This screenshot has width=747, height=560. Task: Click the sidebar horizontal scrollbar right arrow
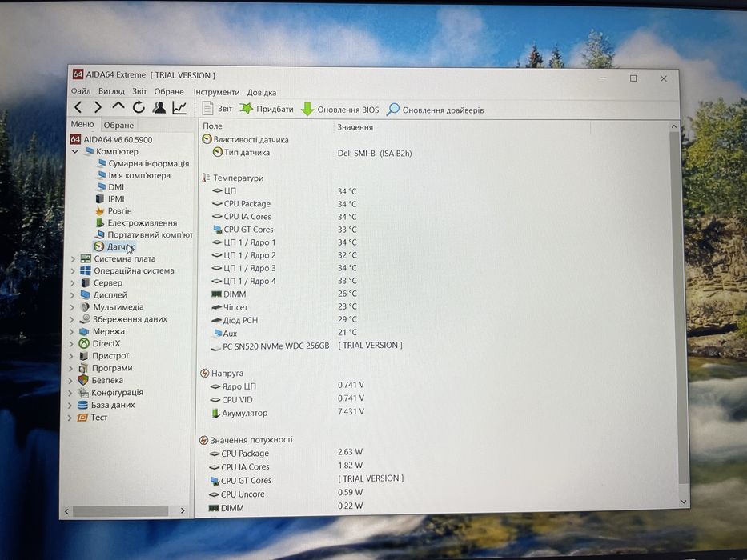[x=183, y=510]
